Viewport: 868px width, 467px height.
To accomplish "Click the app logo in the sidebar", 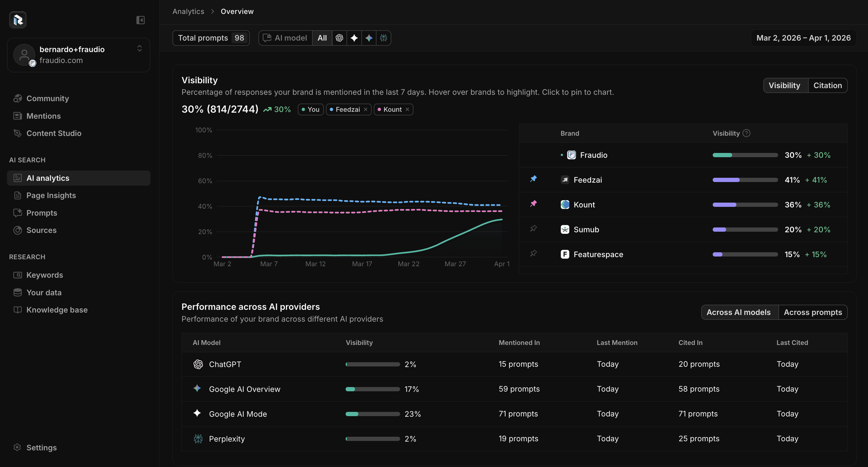I will click(18, 20).
